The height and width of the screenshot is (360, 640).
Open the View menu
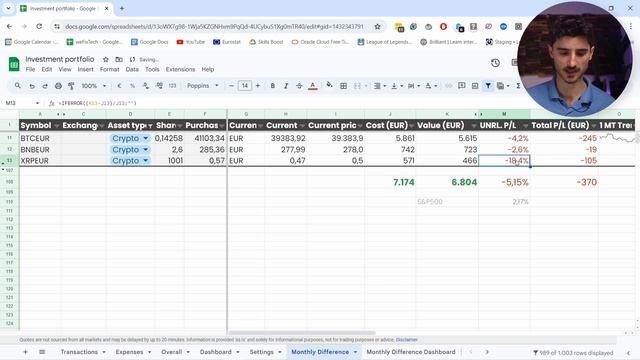coord(65,69)
